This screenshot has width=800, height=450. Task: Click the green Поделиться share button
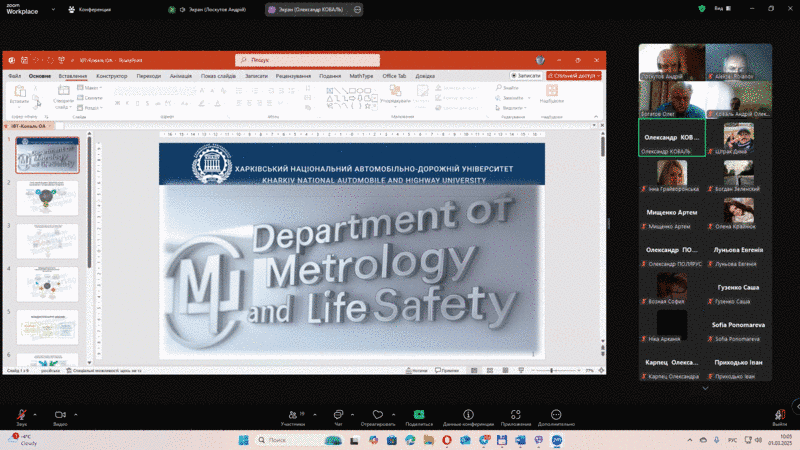tap(419, 417)
